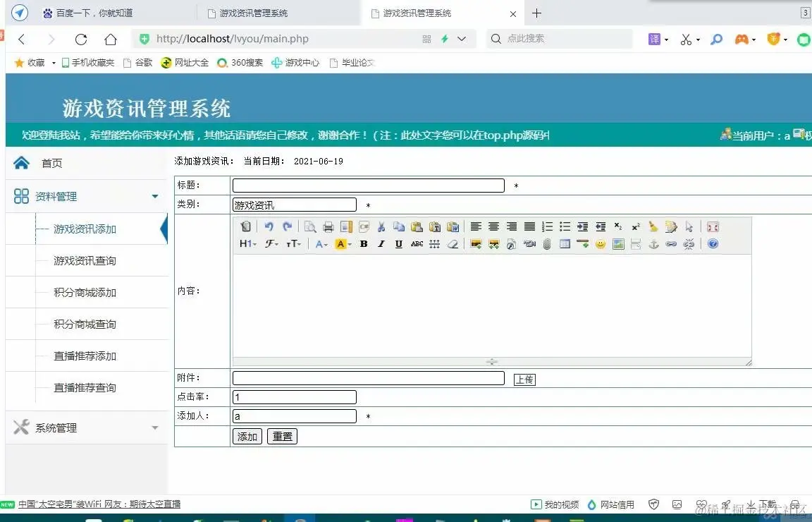Go to 首页 in the sidebar

point(51,163)
